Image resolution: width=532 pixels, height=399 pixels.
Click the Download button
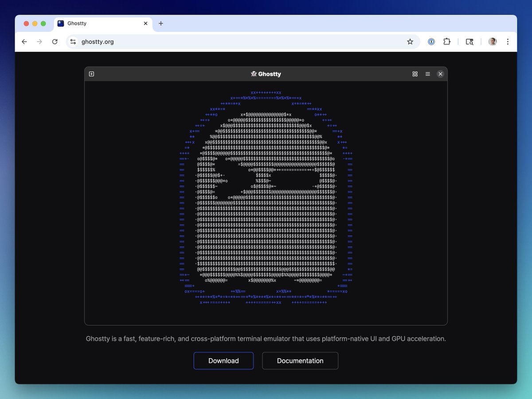pos(223,361)
